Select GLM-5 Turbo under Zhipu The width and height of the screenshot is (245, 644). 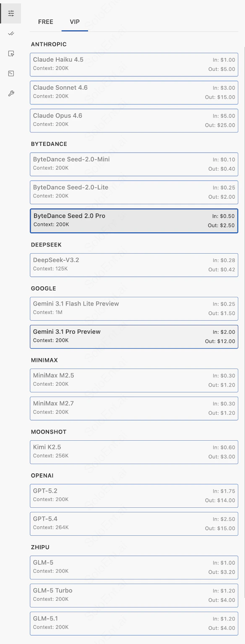[134, 595]
